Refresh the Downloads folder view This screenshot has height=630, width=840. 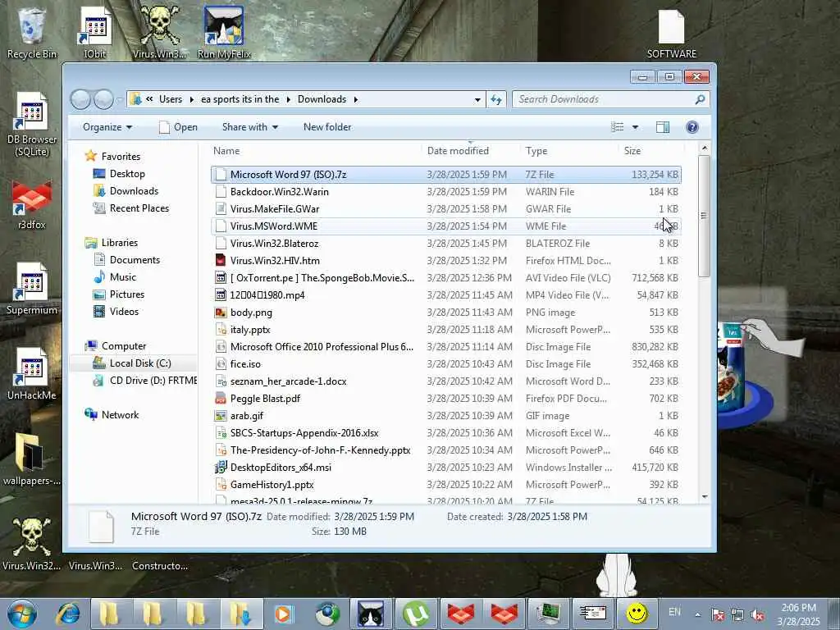[x=496, y=99]
